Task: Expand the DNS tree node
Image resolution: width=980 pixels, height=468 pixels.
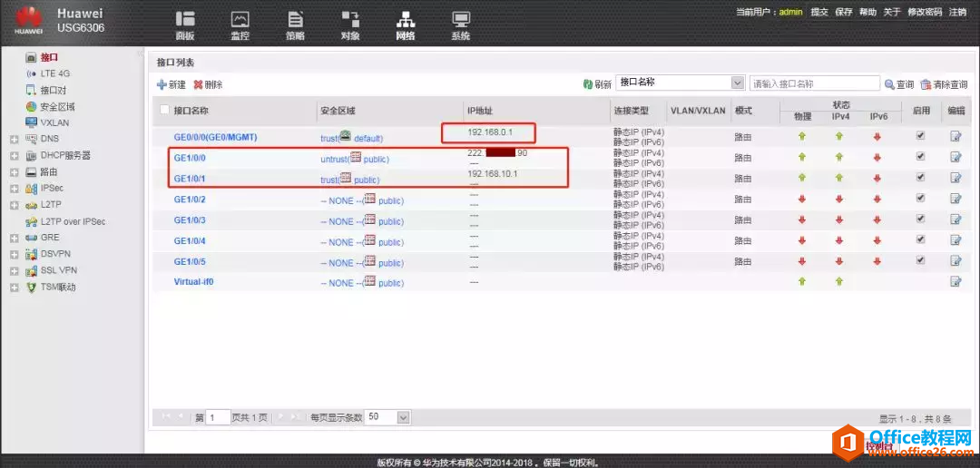Action: [14, 140]
